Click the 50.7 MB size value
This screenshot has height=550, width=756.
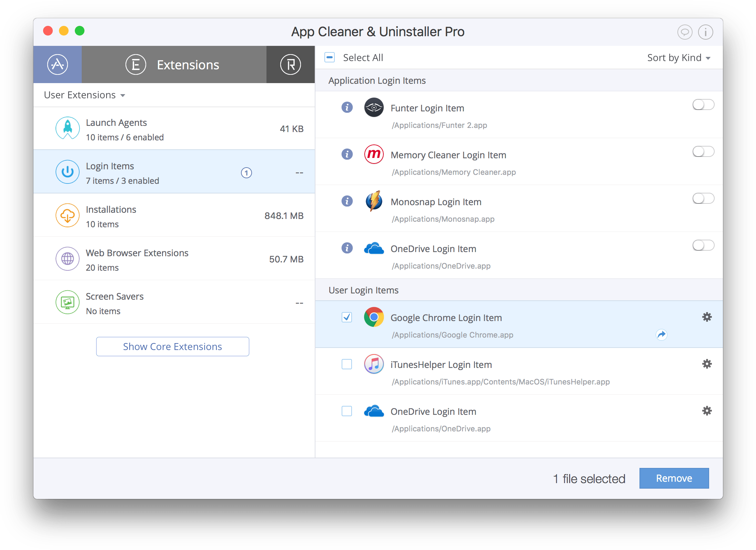[x=286, y=259]
